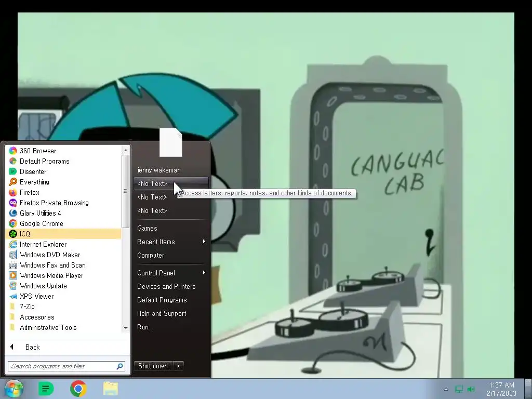Screen dimensions: 532x399
Task: Open Default Programs in the right pane
Action: [170, 300]
